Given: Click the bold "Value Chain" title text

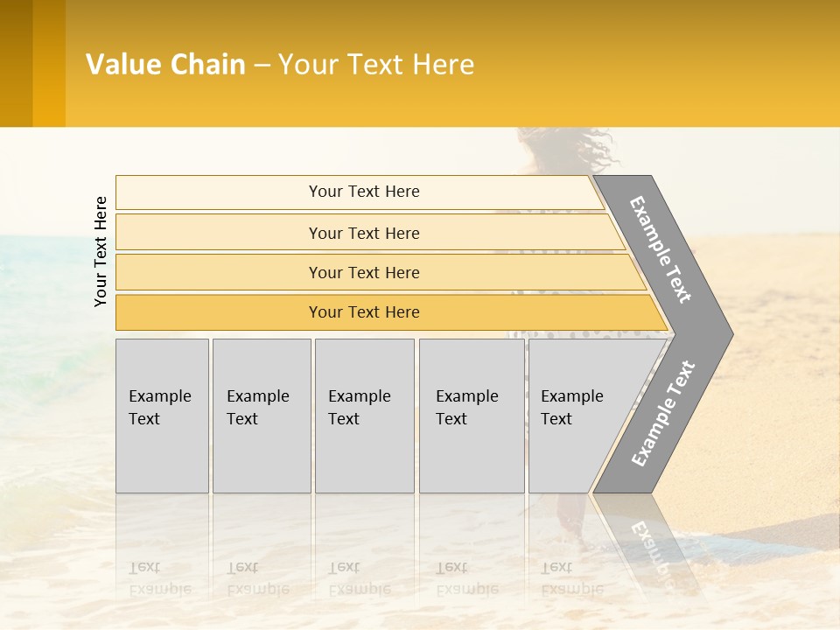Looking at the screenshot, I should pos(165,65).
